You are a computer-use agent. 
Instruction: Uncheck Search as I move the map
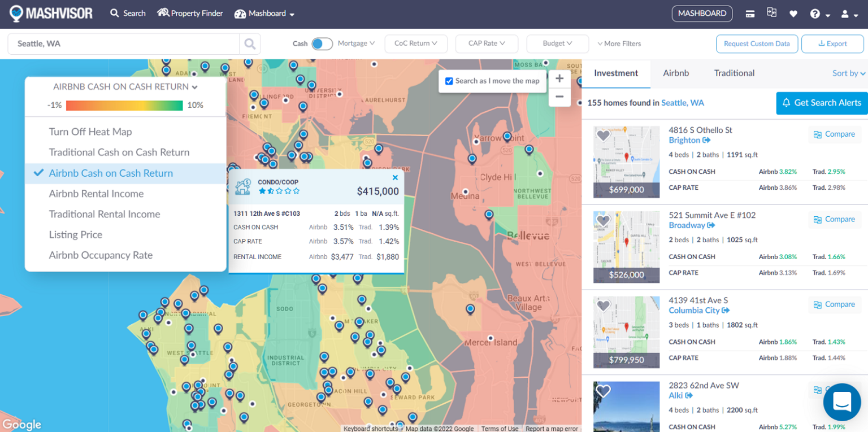point(449,81)
